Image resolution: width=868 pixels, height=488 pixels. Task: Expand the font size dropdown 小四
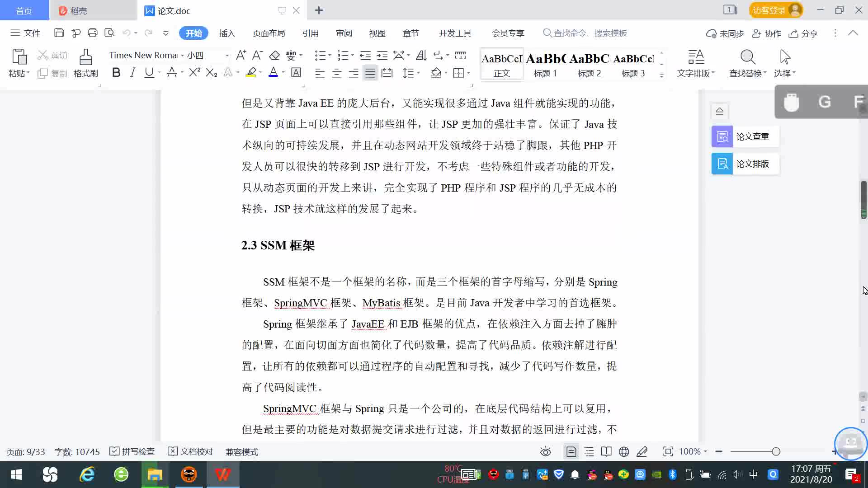[227, 56]
